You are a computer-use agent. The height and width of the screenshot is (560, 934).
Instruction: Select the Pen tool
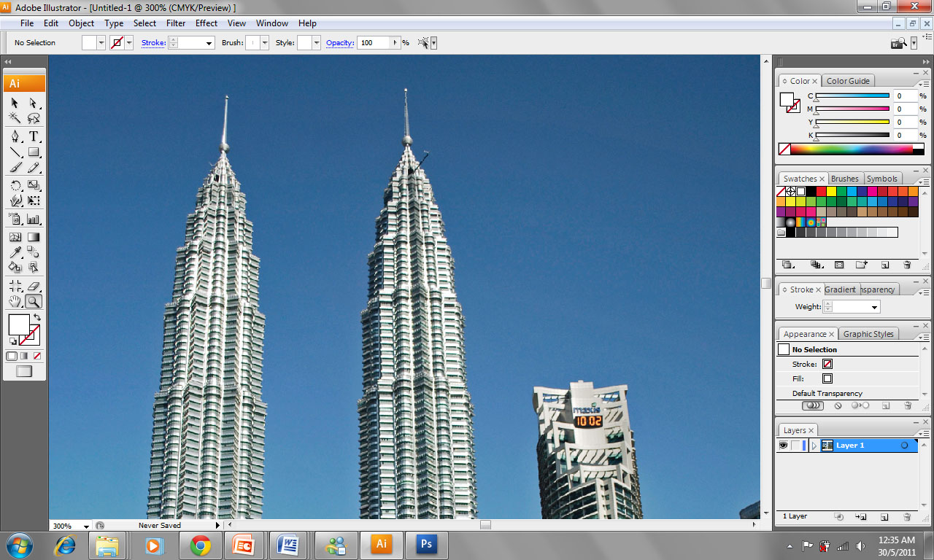coord(15,136)
